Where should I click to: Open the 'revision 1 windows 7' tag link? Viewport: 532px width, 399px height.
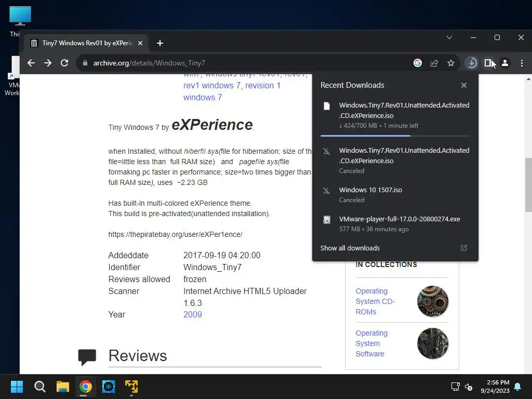point(232,91)
